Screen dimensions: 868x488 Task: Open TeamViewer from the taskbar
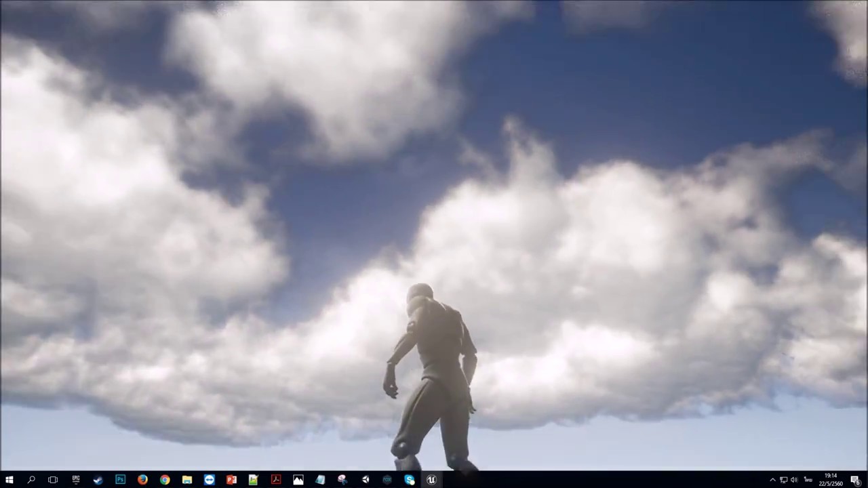pyautogui.click(x=209, y=480)
